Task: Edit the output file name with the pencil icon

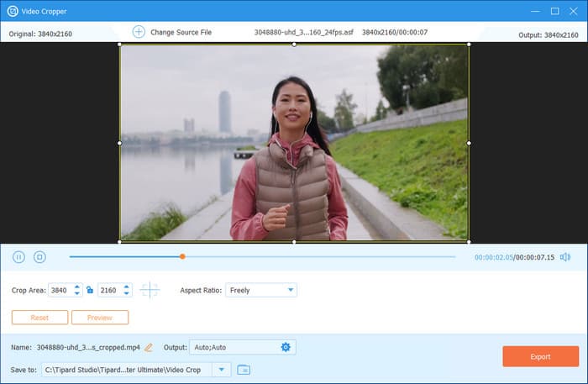Action: [x=149, y=348]
